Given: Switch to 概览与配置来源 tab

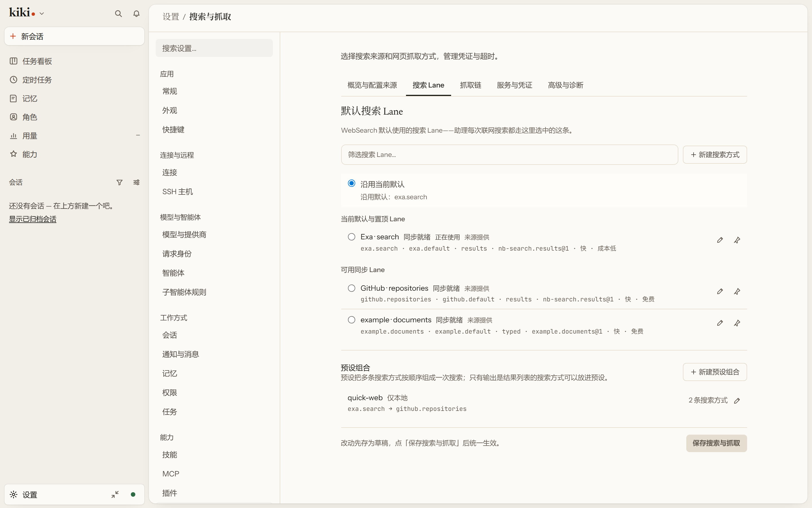Looking at the screenshot, I should (x=372, y=85).
